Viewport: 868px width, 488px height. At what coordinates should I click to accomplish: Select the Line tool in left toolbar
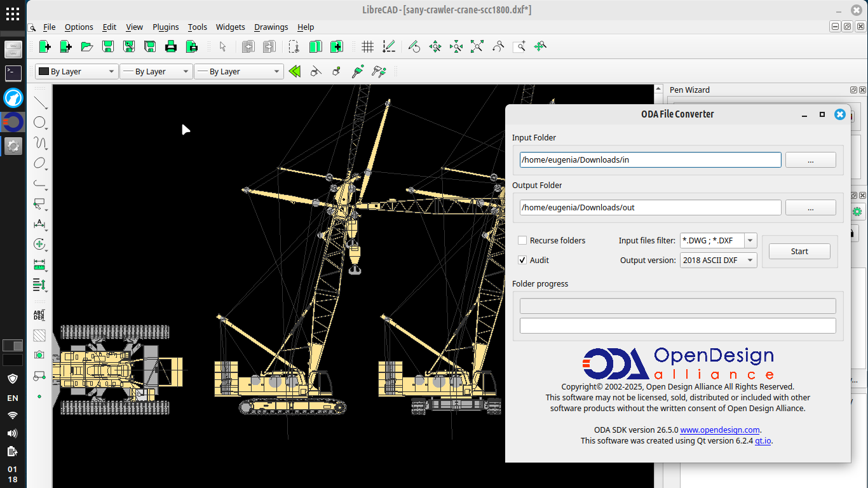point(40,102)
